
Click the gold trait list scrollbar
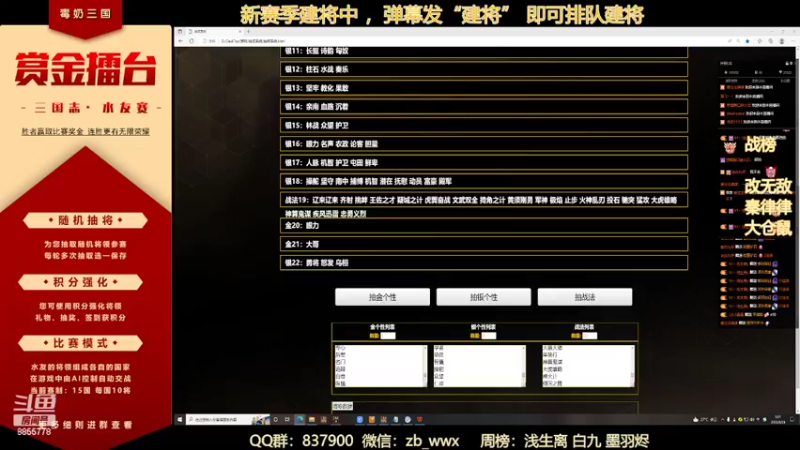pos(424,366)
